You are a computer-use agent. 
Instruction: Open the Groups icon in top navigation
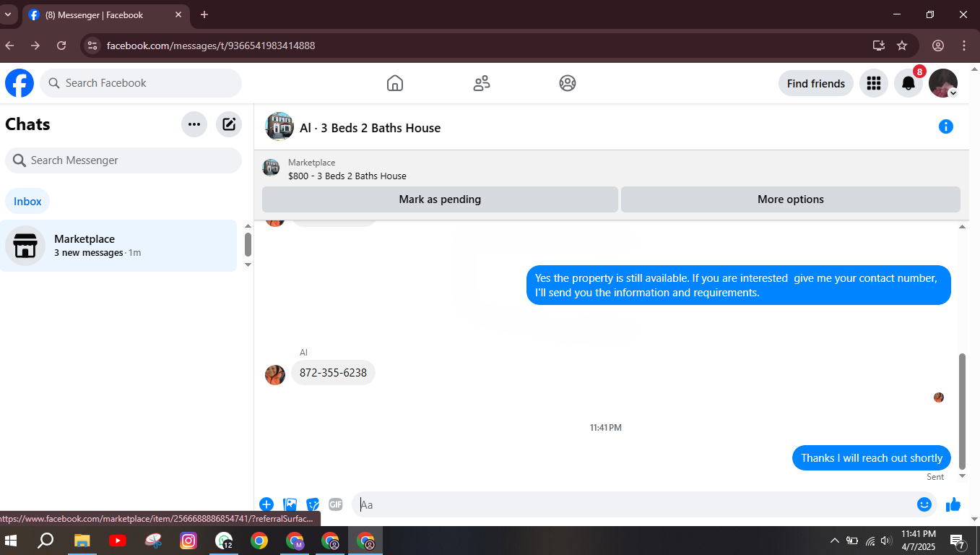(x=568, y=83)
